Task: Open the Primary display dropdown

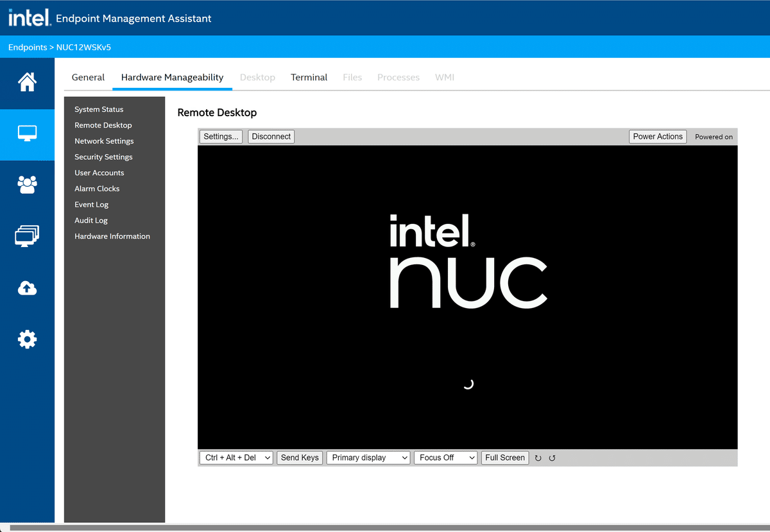Action: pos(368,458)
